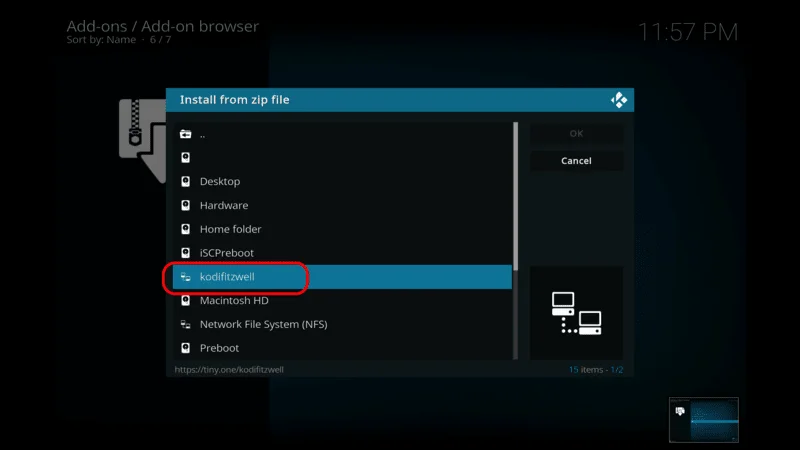Cancel the Install from zip file dialog

[x=576, y=161]
